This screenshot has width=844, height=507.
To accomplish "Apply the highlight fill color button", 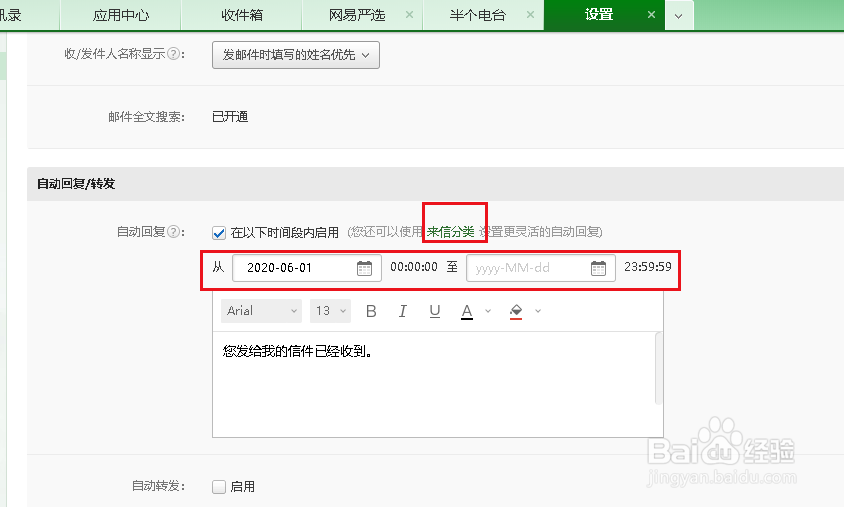I will (516, 311).
